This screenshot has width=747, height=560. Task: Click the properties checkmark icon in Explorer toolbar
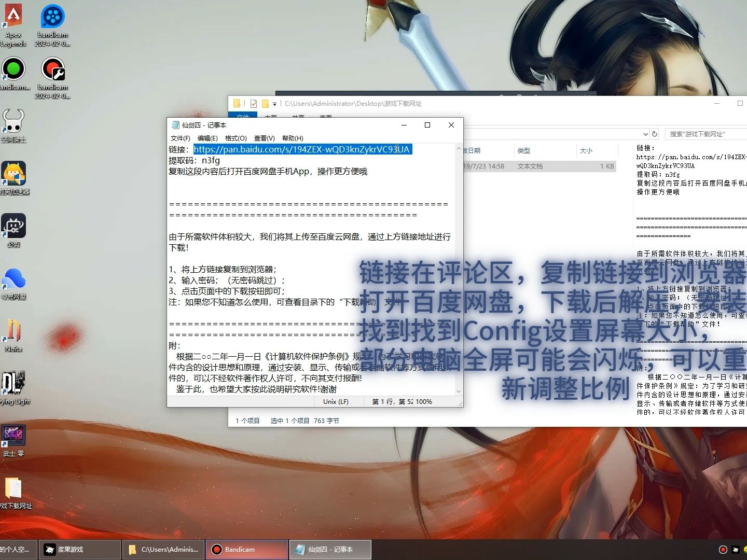point(254,103)
